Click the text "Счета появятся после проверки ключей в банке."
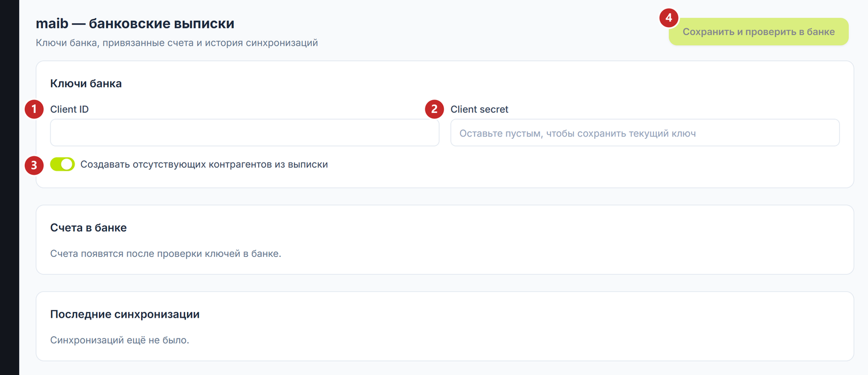Viewport: 868px width, 375px height. click(165, 253)
